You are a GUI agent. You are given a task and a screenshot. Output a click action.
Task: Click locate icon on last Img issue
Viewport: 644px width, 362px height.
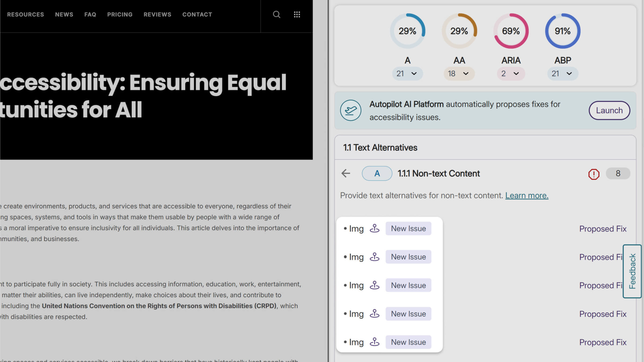pos(375,342)
